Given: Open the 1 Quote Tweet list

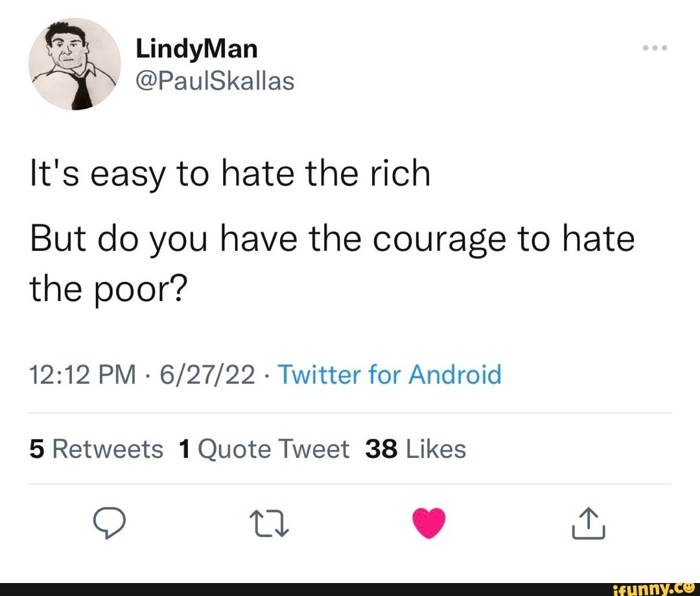Looking at the screenshot, I should [x=263, y=449].
